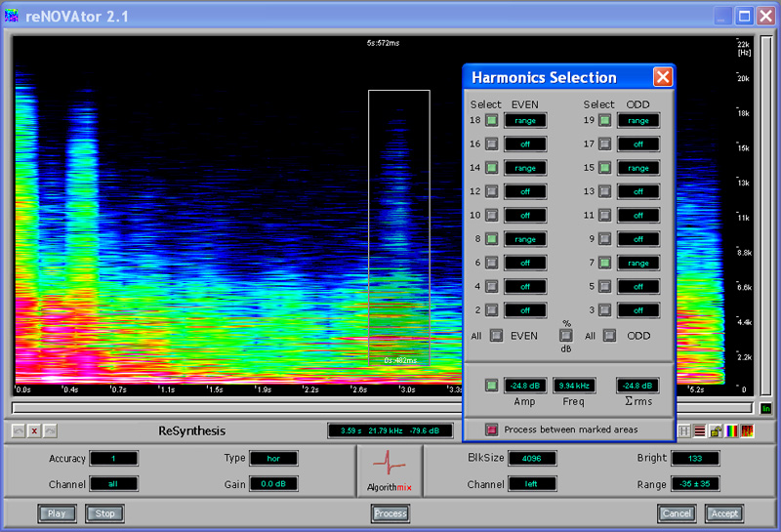Open the Type selector showing 'hor'
Viewport: 781px width, 532px height.
pyautogui.click(x=273, y=458)
